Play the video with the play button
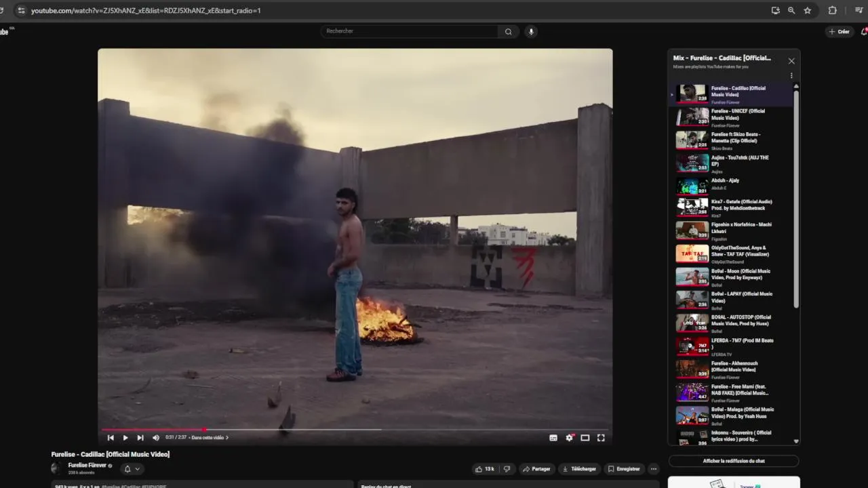 coord(125,438)
